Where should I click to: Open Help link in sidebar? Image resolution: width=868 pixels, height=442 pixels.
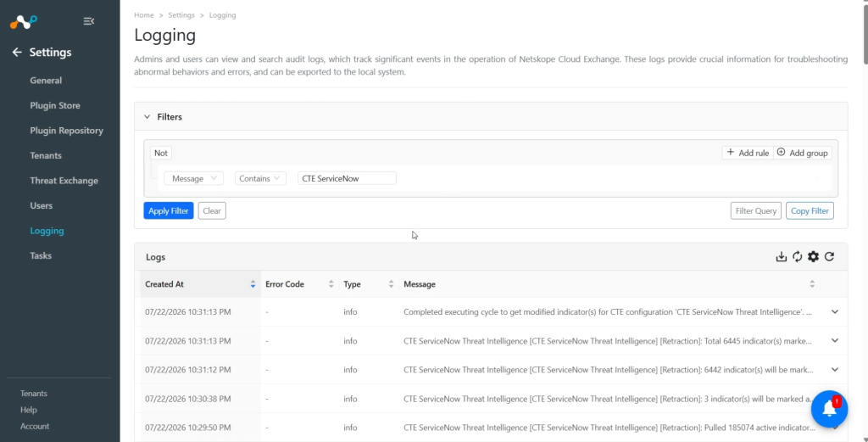coord(28,410)
